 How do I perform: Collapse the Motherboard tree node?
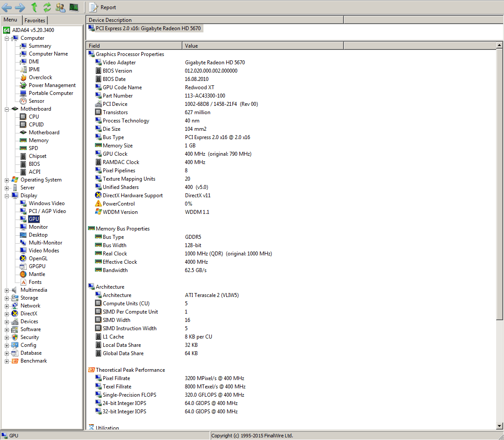(7, 109)
